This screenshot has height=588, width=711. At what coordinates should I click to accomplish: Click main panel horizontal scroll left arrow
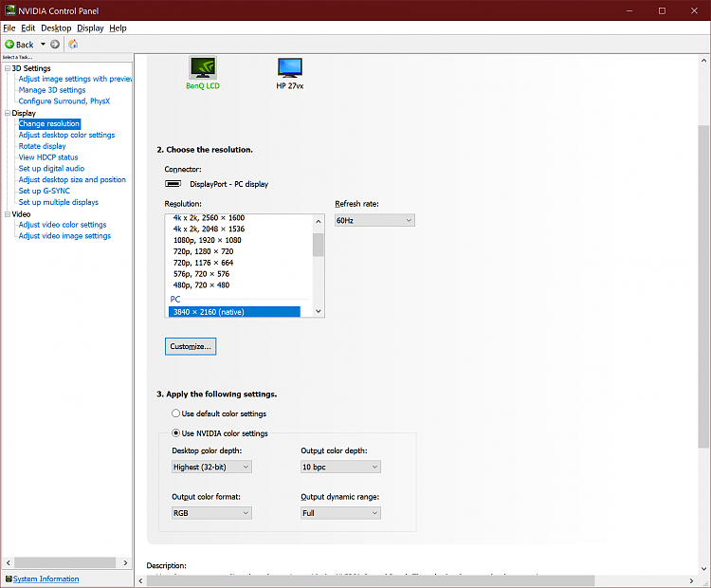(140, 580)
